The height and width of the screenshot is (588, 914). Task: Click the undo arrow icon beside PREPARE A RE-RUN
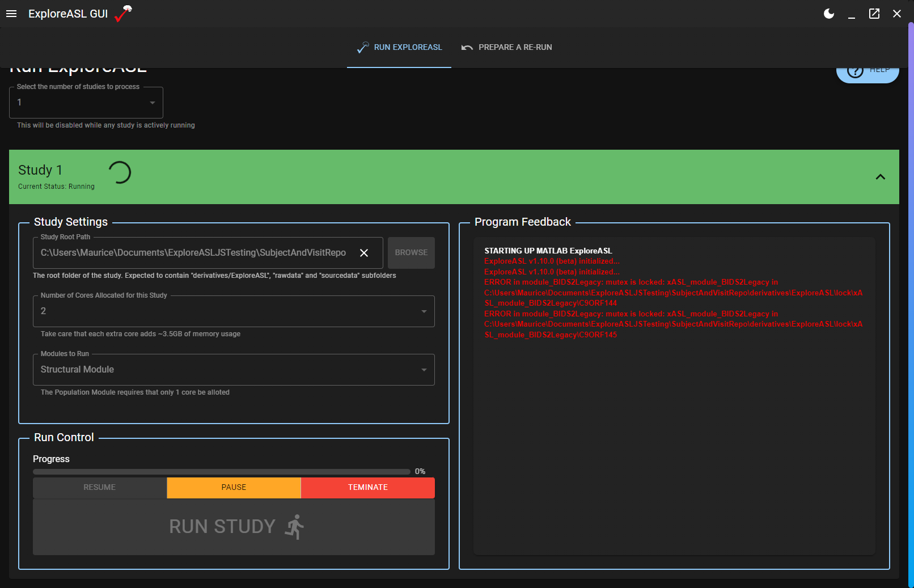click(466, 47)
